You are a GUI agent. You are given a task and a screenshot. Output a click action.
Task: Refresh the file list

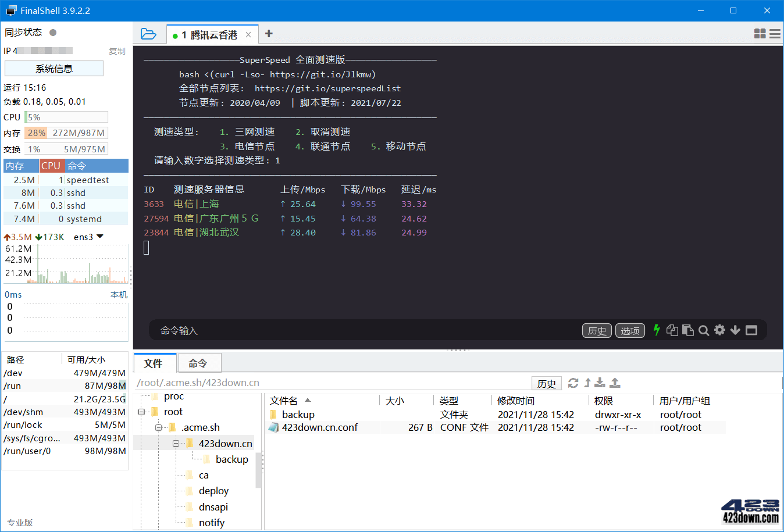[x=574, y=383]
